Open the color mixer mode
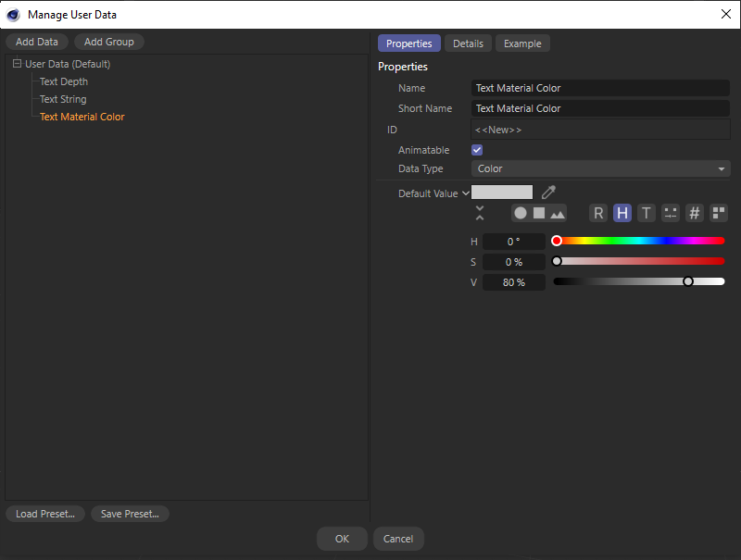 pos(670,213)
